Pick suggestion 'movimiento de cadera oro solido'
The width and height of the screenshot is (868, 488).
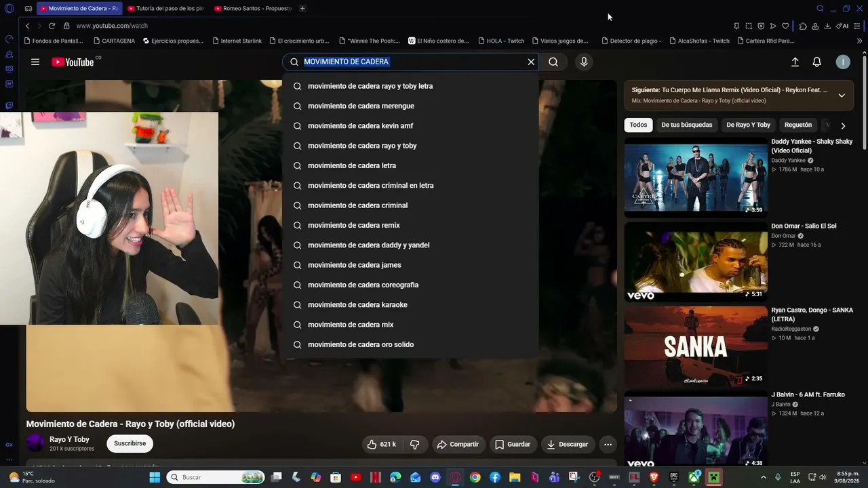click(x=411, y=344)
